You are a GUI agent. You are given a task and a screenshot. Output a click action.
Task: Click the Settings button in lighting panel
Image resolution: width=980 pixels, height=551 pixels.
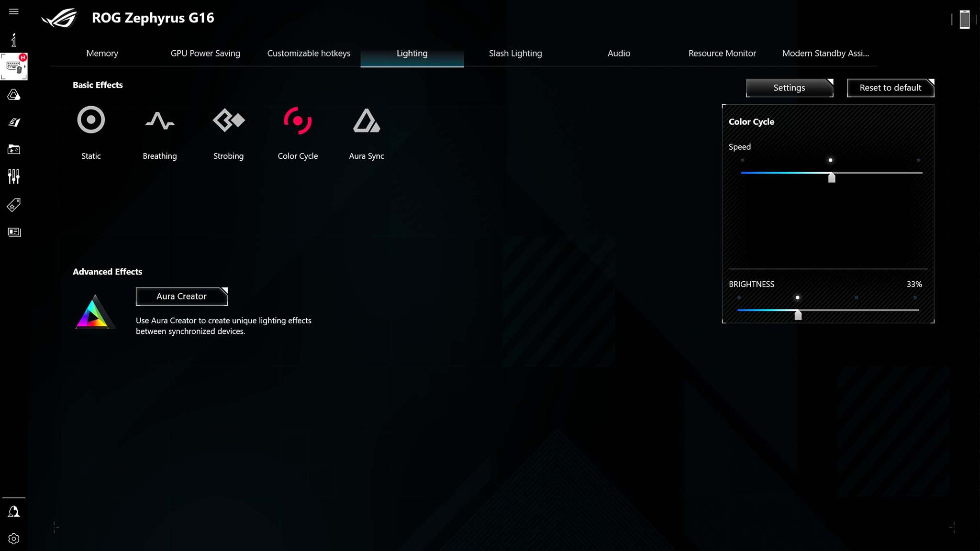tap(789, 88)
